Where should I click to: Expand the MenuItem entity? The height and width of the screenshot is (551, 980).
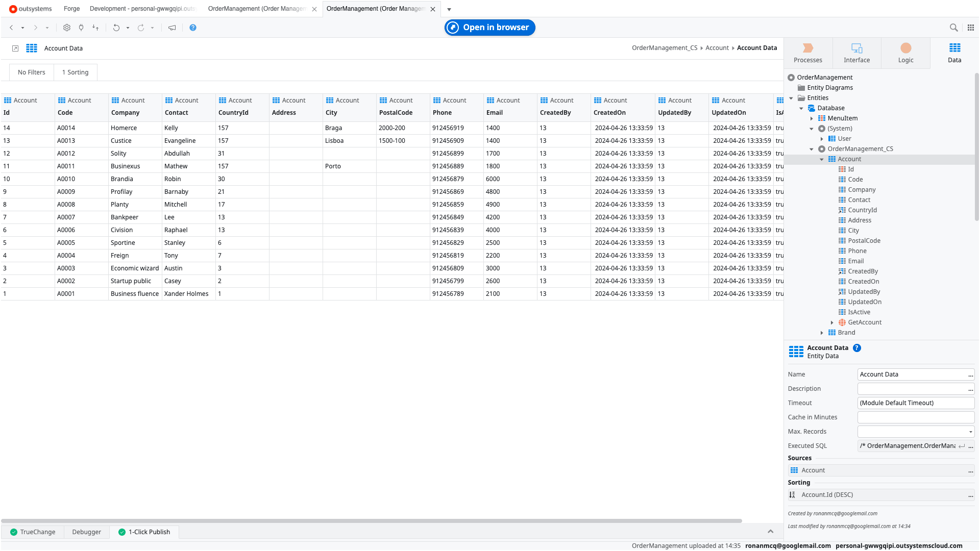point(812,118)
